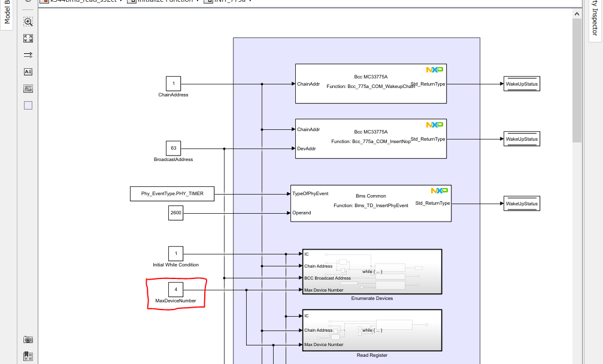603x364 pixels.
Task: Open the Property Inspector side tab
Action: coord(594,18)
